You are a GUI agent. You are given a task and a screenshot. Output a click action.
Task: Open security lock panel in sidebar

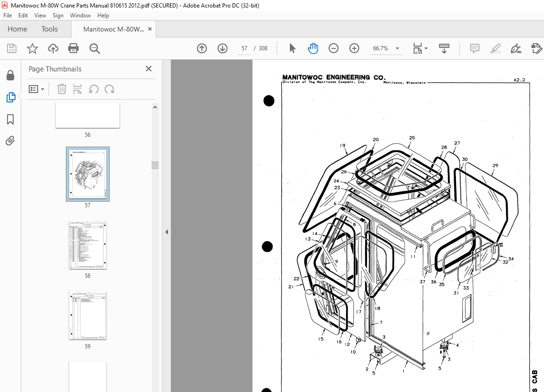point(10,75)
